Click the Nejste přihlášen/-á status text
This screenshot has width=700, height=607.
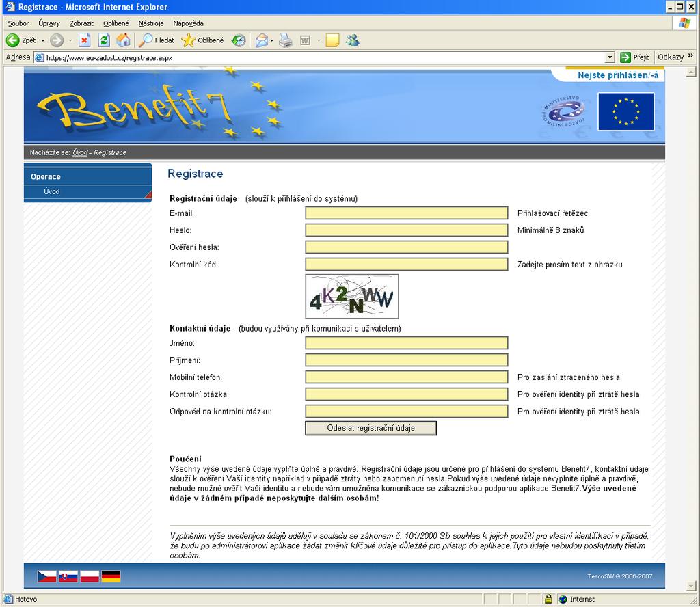click(x=618, y=75)
